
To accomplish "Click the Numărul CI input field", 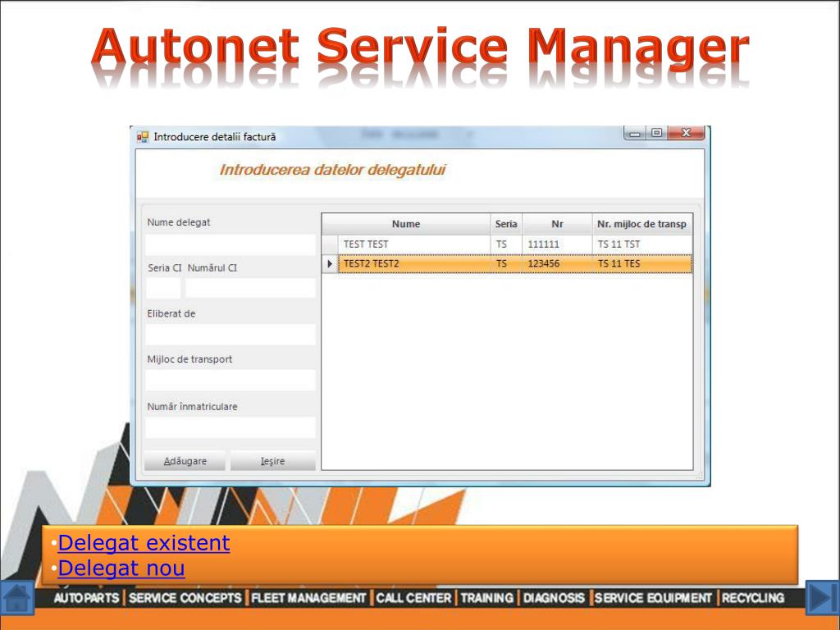I will point(250,288).
